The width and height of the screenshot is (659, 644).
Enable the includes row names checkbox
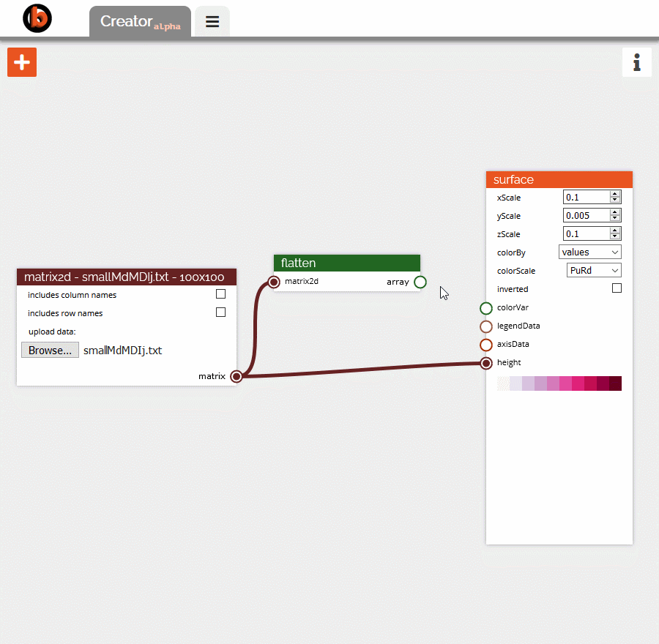tap(220, 312)
